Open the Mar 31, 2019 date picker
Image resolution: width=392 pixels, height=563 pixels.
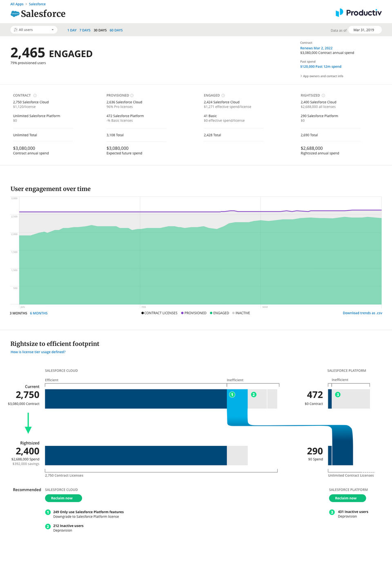pyautogui.click(x=365, y=30)
